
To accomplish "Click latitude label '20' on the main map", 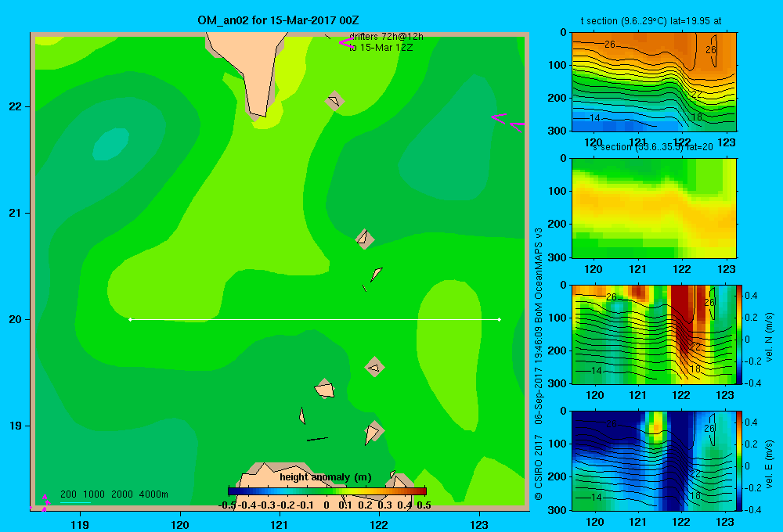I will pos(16,319).
